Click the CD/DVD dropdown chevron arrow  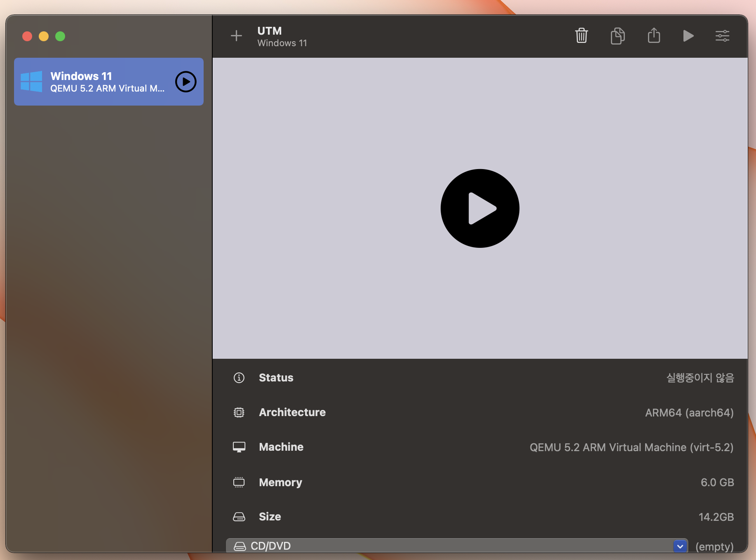tap(680, 546)
